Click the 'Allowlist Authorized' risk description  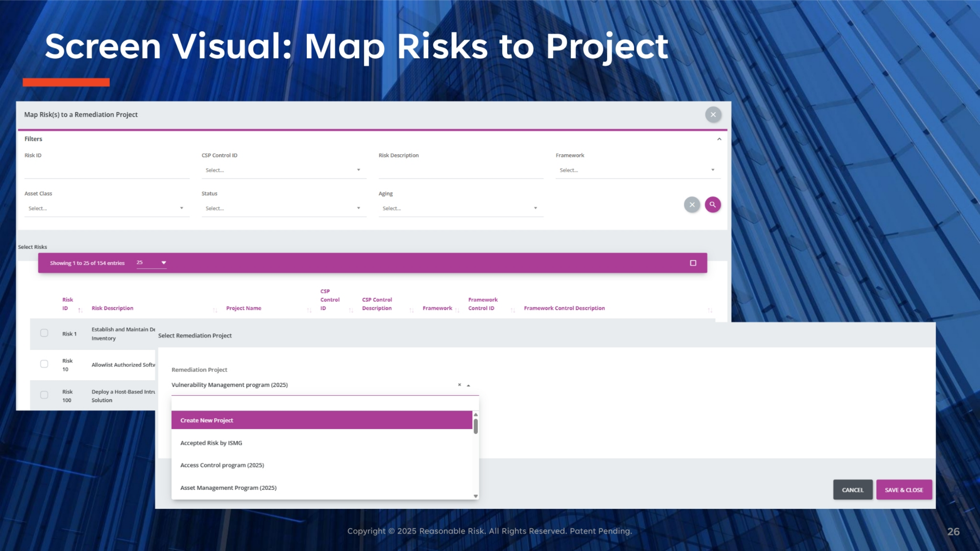(x=123, y=365)
